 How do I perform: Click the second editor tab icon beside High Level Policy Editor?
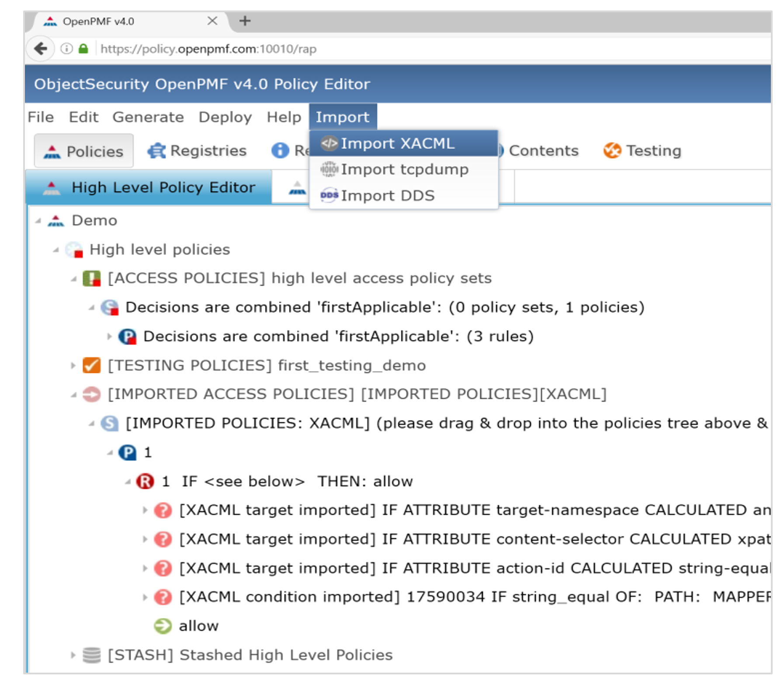pos(297,188)
